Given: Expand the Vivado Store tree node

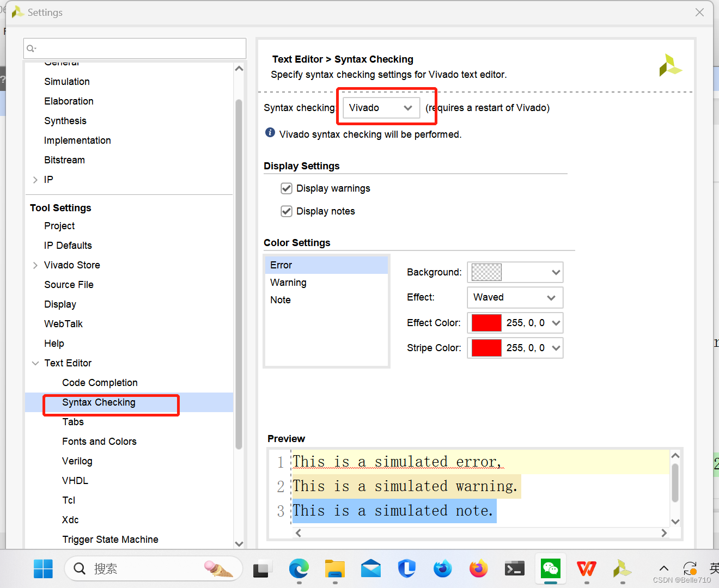Looking at the screenshot, I should click(35, 265).
